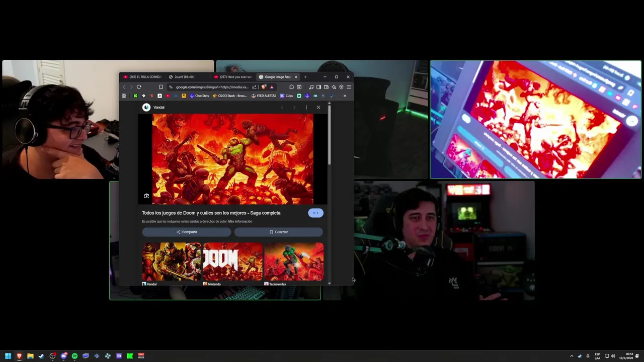Click the Compartir button
Image resolution: width=644 pixels, height=362 pixels.
click(187, 232)
